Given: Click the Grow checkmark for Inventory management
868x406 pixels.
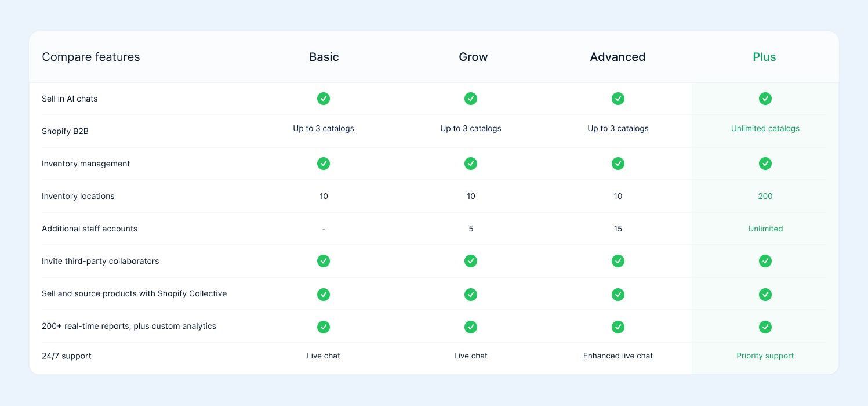Looking at the screenshot, I should (471, 164).
